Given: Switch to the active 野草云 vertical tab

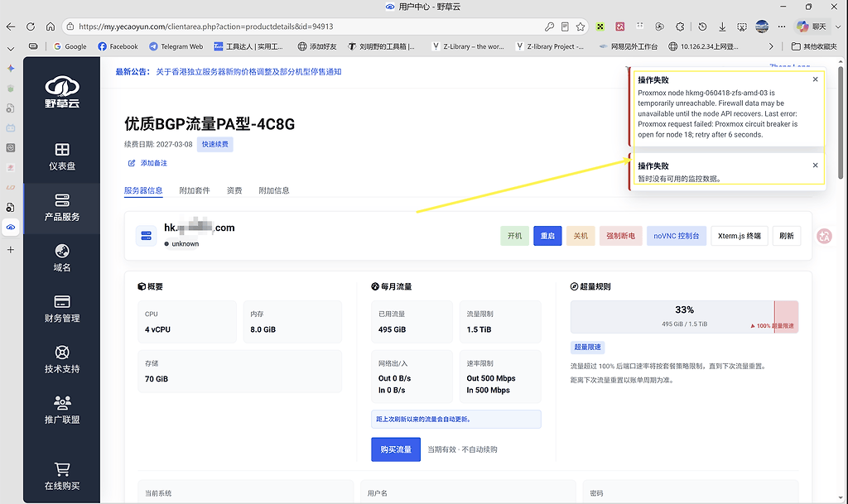Looking at the screenshot, I should (x=10, y=228).
